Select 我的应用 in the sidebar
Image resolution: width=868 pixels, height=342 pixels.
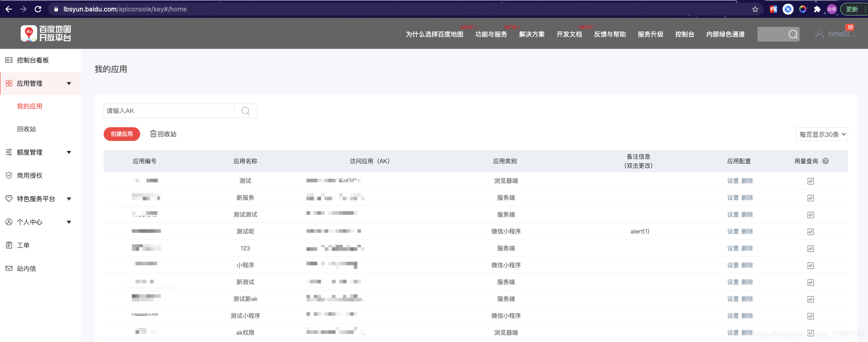pyautogui.click(x=30, y=106)
